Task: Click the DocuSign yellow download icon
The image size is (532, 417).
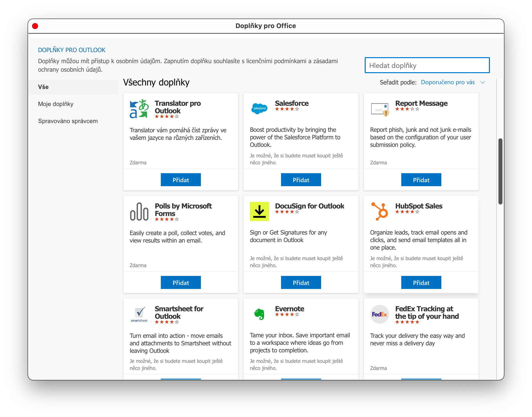Action: (x=259, y=212)
